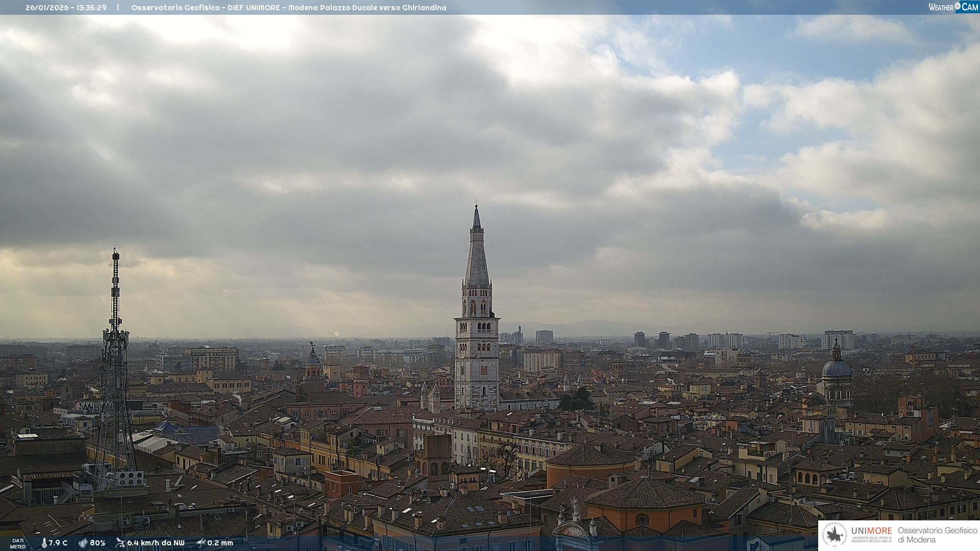The height and width of the screenshot is (551, 980).
Task: Click the grey church dome on the right
Action: 837,368
